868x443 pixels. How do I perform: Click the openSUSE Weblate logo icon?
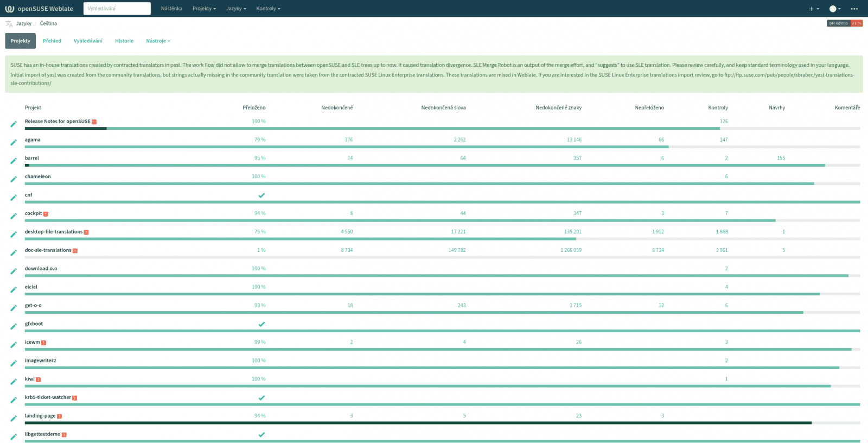pos(9,9)
